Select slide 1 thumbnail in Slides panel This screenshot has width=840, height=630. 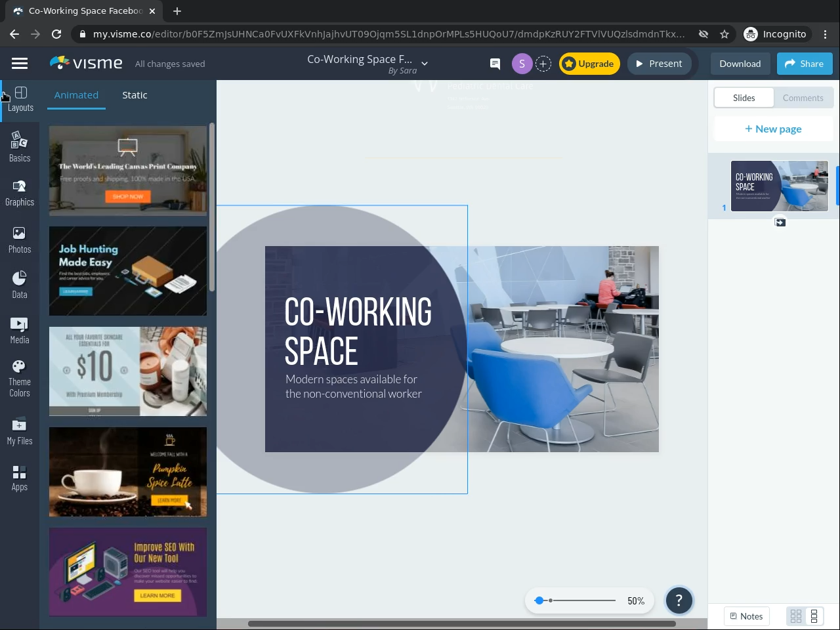click(780, 186)
